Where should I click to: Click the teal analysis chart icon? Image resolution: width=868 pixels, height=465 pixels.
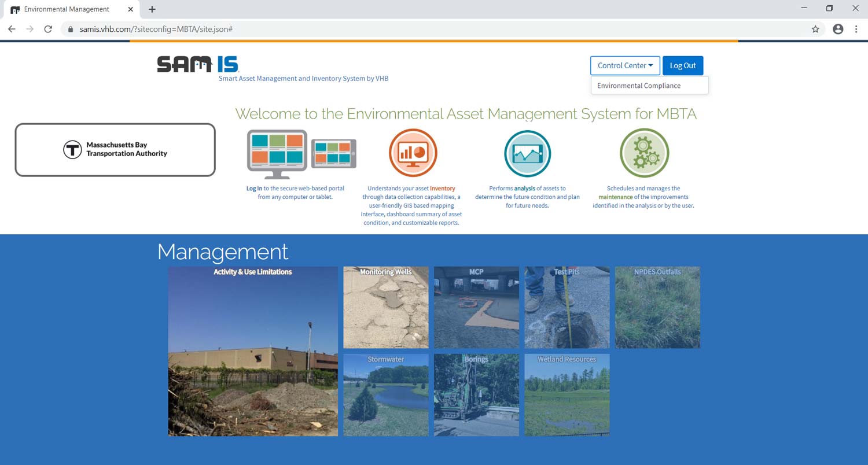(x=527, y=153)
